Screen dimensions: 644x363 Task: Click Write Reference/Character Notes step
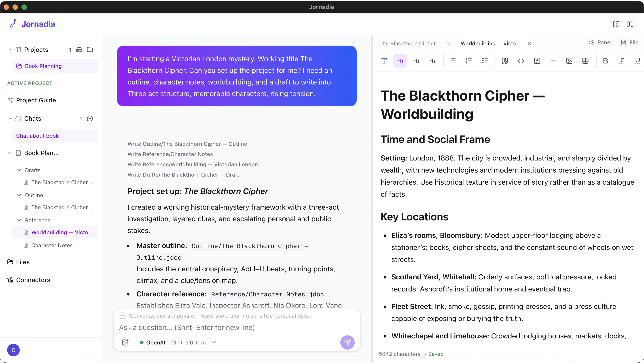click(170, 154)
